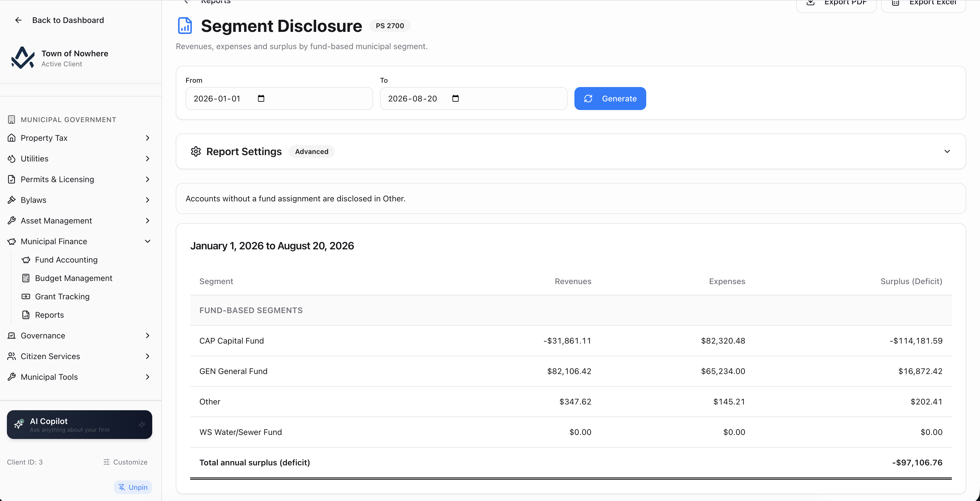Viewport: 980px width, 501px height.
Task: Click the Bylaws gavel icon
Action: [x=11, y=200]
